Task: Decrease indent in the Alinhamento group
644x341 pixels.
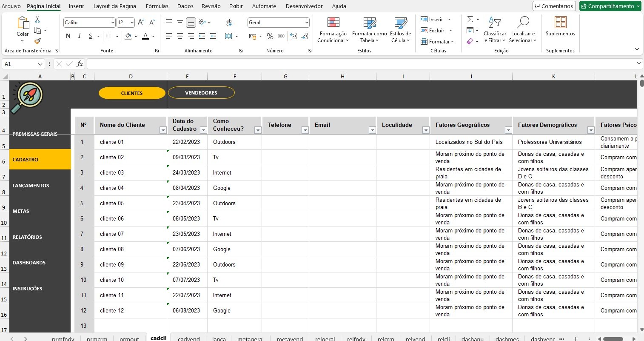Action: point(202,36)
